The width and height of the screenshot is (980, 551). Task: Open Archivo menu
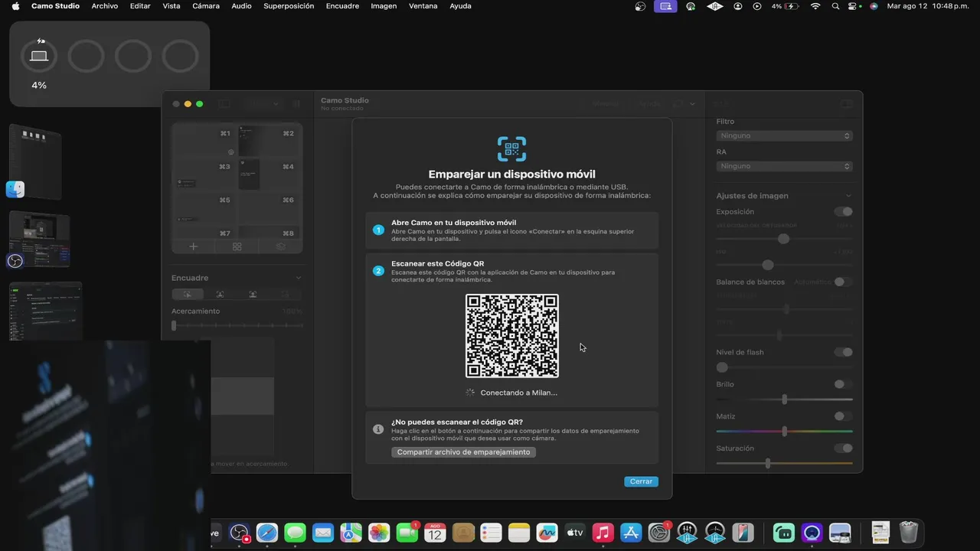tap(105, 6)
